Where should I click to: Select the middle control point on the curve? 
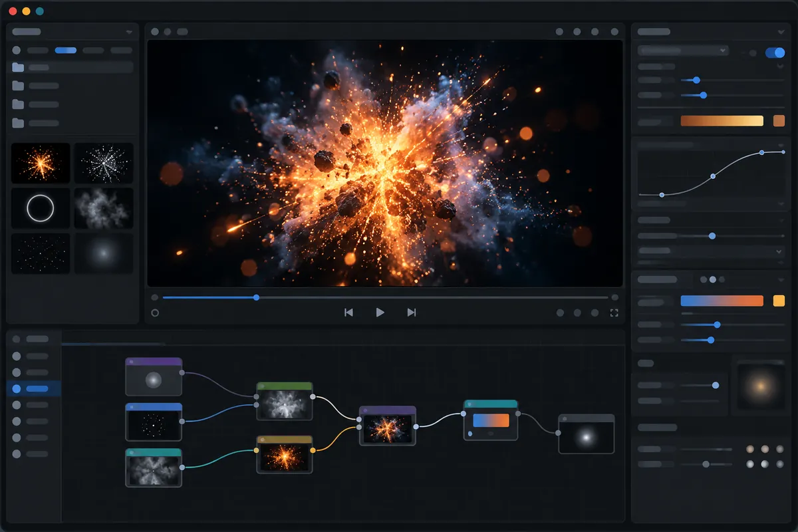pyautogui.click(x=713, y=176)
